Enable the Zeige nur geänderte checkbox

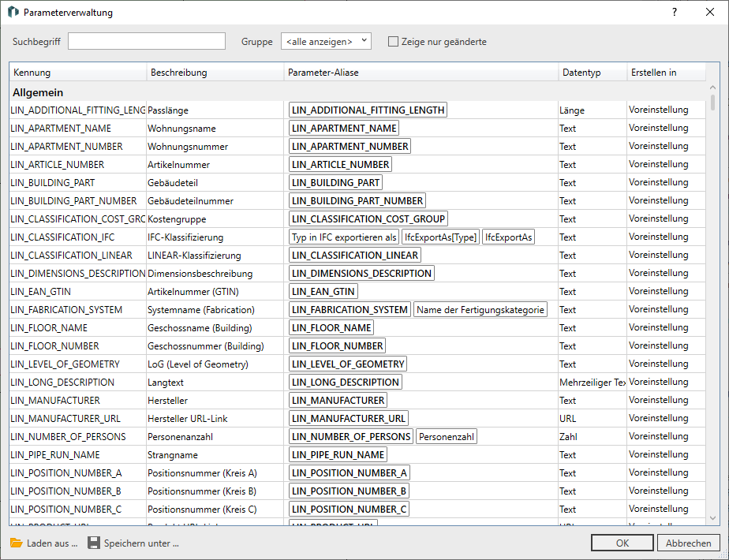point(394,41)
